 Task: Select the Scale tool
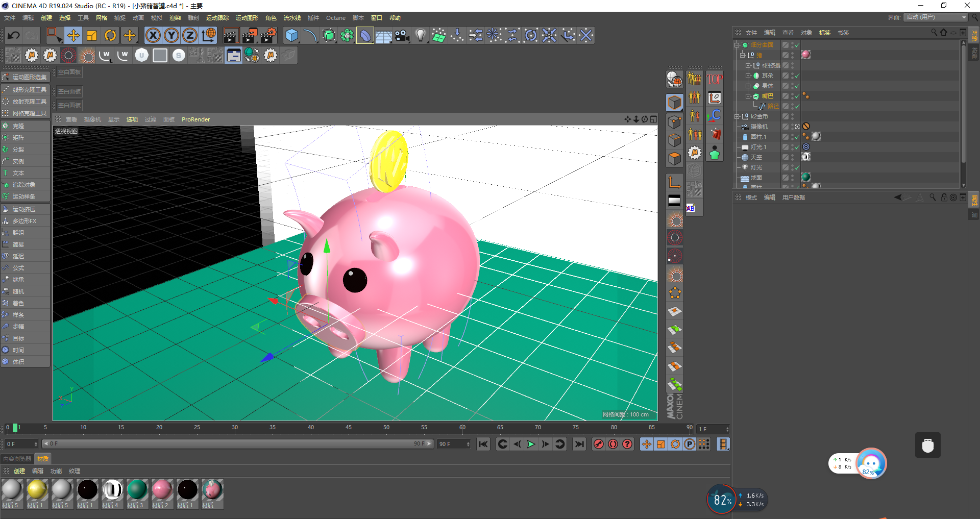coord(92,35)
